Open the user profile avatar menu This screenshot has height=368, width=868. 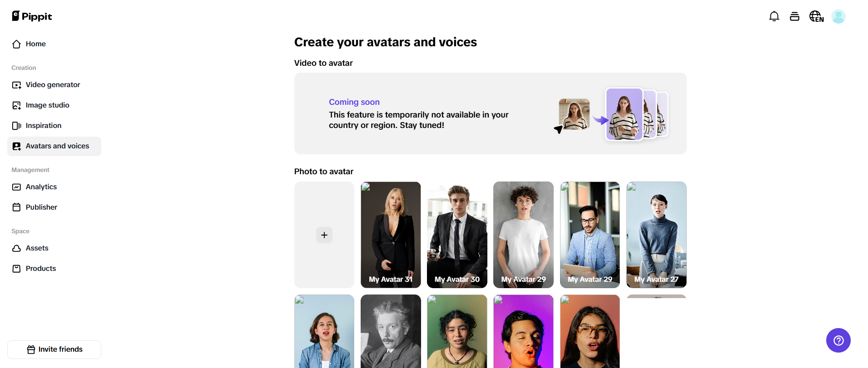pyautogui.click(x=838, y=17)
